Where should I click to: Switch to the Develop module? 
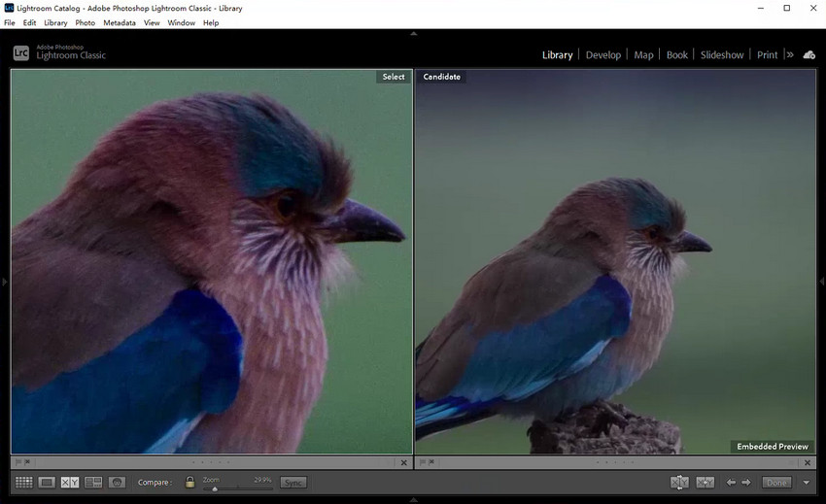603,54
